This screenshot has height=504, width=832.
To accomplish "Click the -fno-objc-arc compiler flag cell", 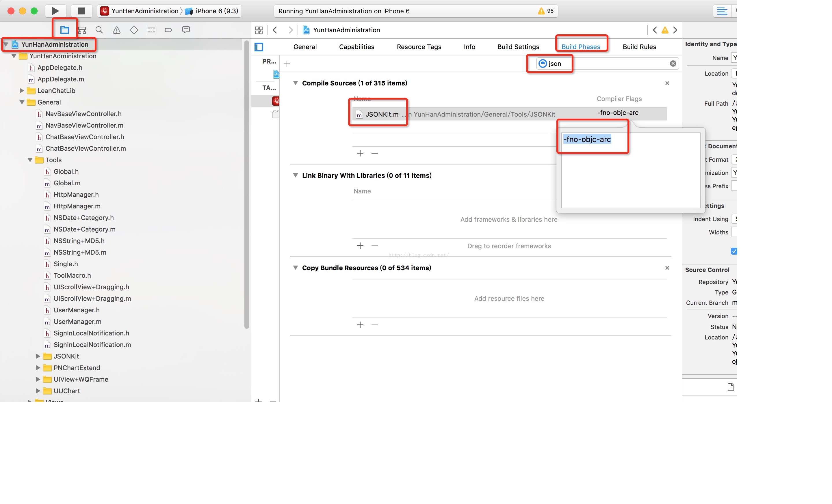I will 618,113.
